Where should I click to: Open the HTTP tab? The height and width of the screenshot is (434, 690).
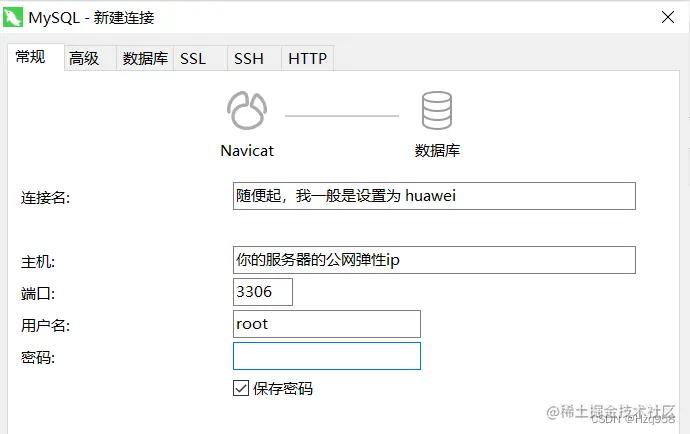(308, 58)
